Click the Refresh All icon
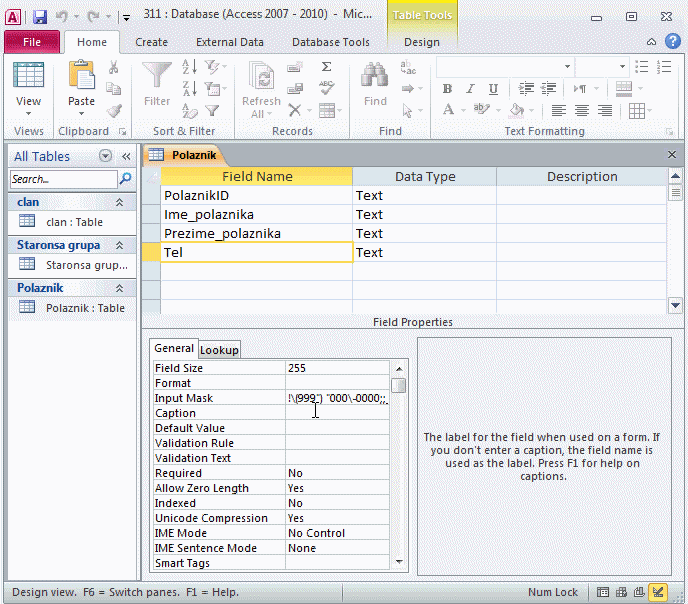688x604 pixels. [x=261, y=77]
